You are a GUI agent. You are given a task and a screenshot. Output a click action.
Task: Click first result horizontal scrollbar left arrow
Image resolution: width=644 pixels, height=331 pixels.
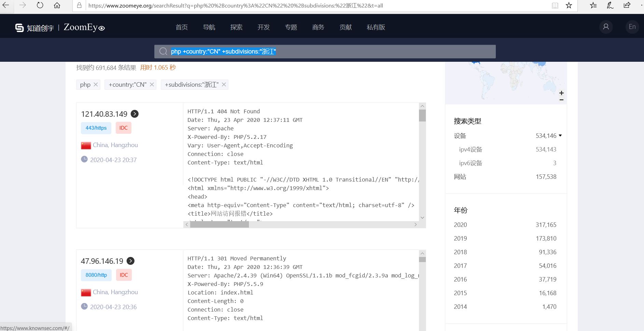coord(187,225)
